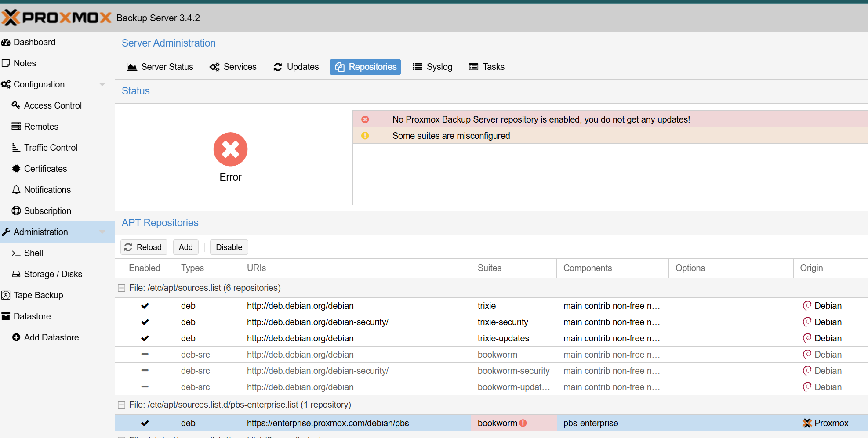The height and width of the screenshot is (438, 868).
Task: Click the Notifications bell icon
Action: (x=16, y=190)
